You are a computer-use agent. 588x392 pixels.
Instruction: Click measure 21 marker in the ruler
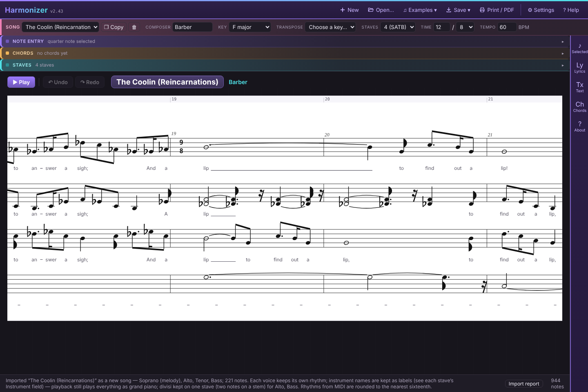coord(490,99)
